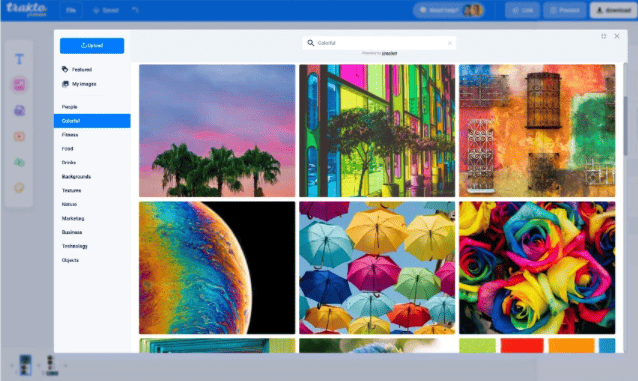Viewport: 638px width, 381px height.
Task: Click the Link button
Action: (x=522, y=10)
